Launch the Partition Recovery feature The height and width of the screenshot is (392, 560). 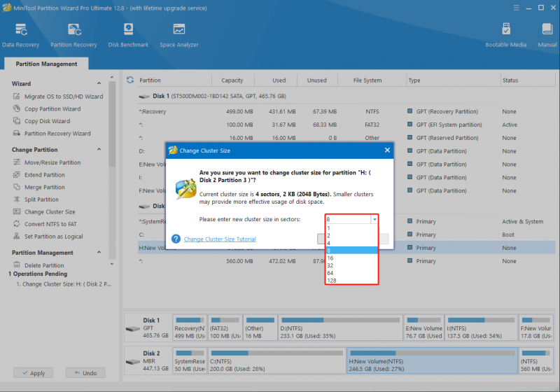73,35
